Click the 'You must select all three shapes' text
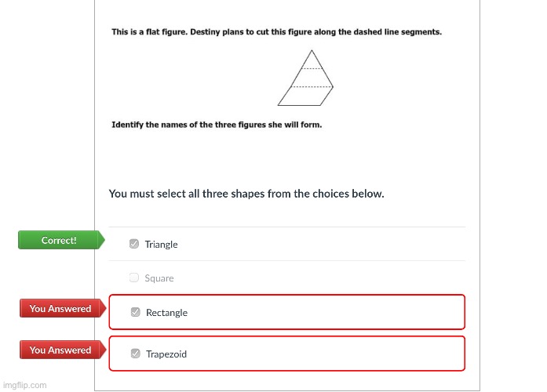Screen dimensions: 547x392 click(246, 194)
